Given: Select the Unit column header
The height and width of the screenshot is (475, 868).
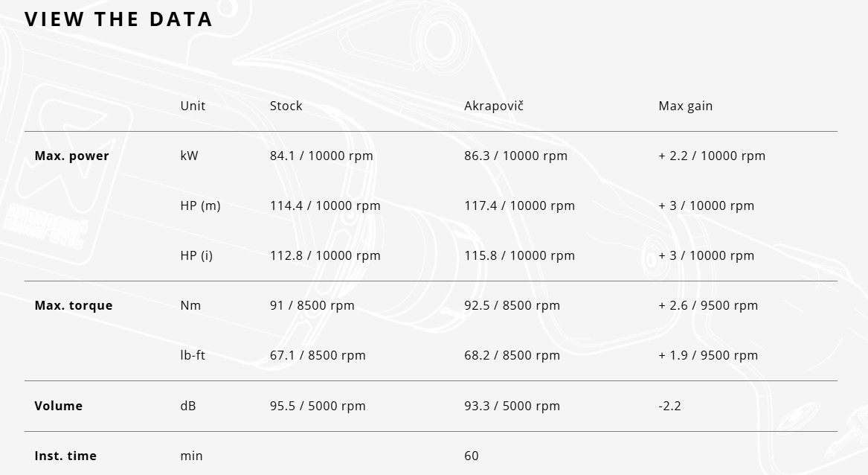Looking at the screenshot, I should (x=193, y=106).
